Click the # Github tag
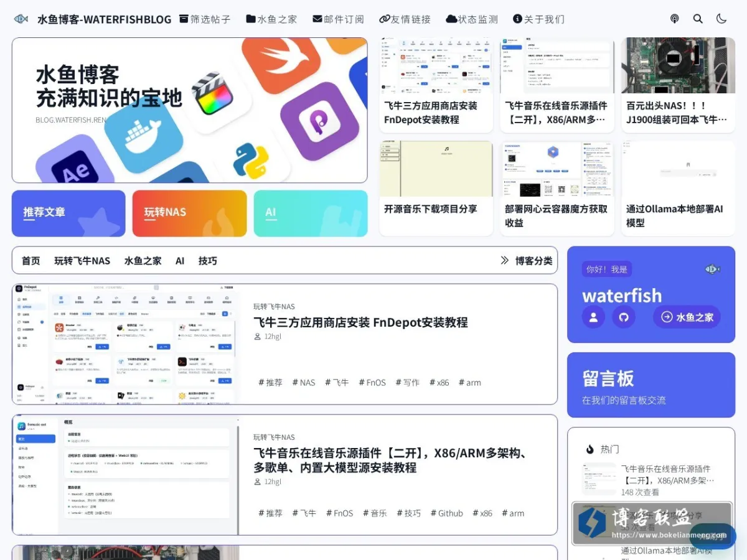 pyautogui.click(x=446, y=513)
